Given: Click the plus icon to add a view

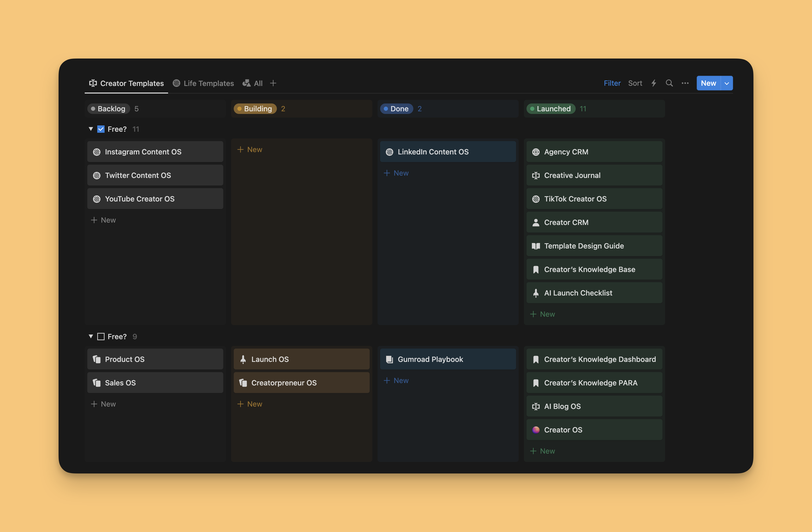Looking at the screenshot, I should [273, 83].
